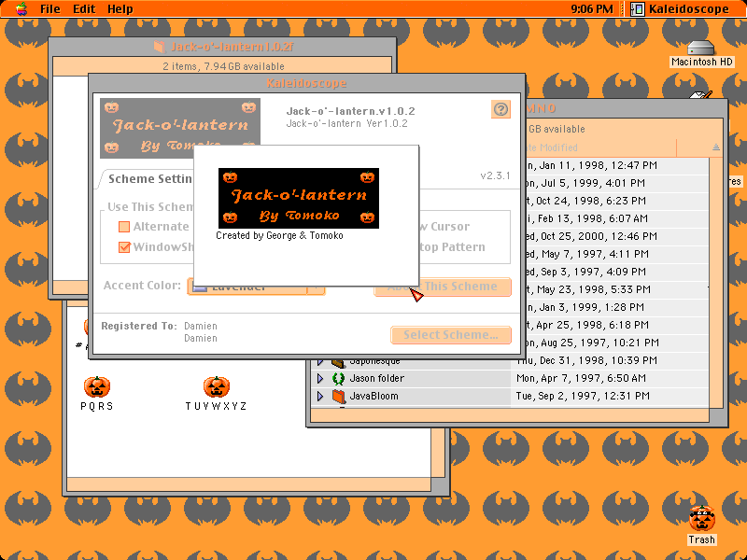Click the date 'Jan 3, 1999, 1:28 PM'

pyautogui.click(x=592, y=307)
